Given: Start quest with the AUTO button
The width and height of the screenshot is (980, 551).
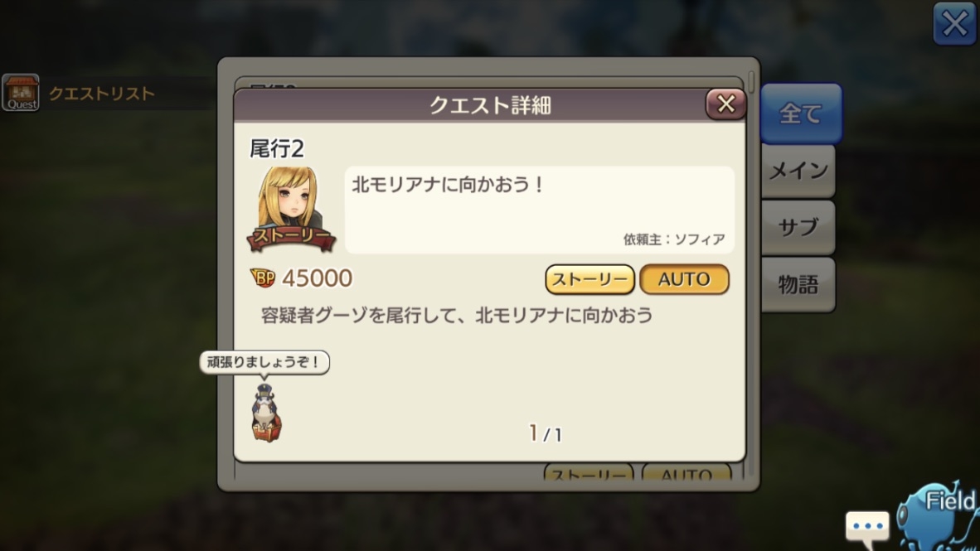Looking at the screenshot, I should 684,279.
